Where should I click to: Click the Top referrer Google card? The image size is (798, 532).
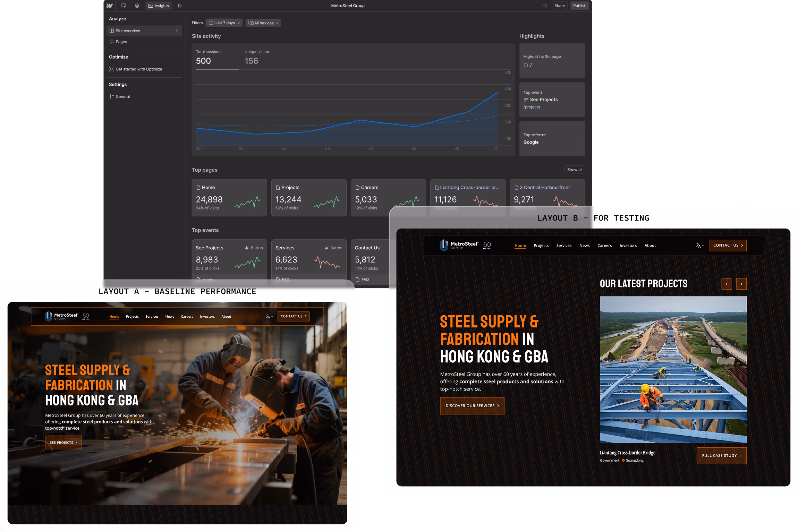point(552,138)
